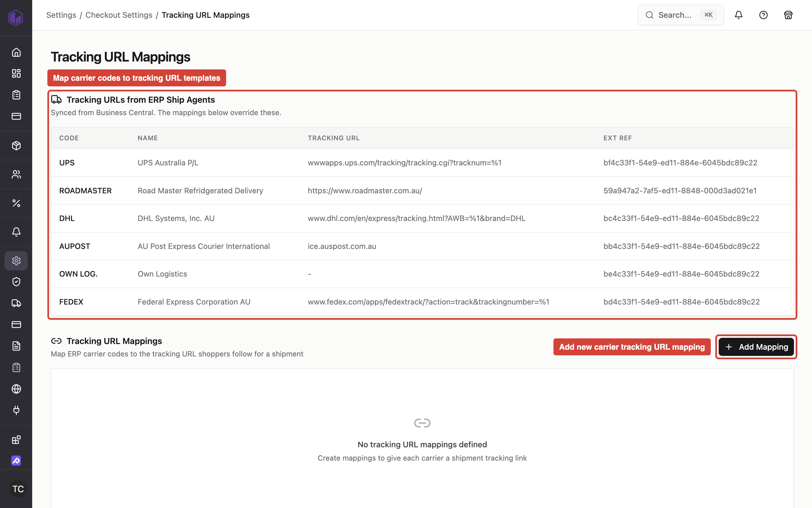Viewport: 812px width, 508px height.
Task: Open the storefront icon in the top header
Action: coord(788,15)
